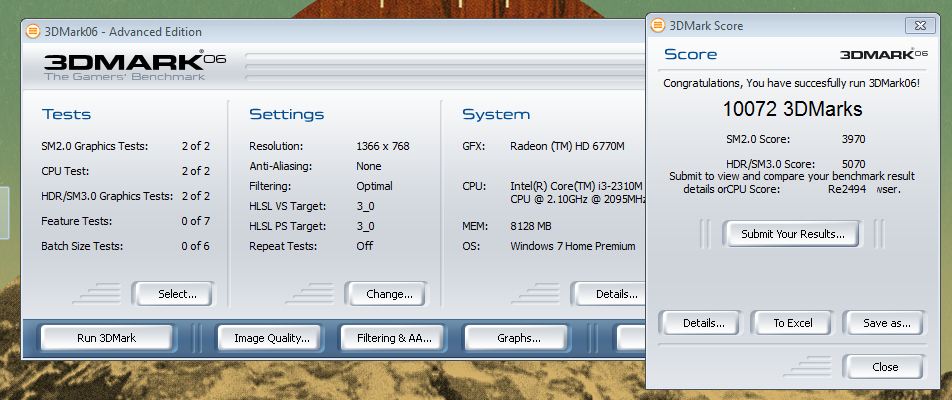The width and height of the screenshot is (952, 400).
Task: Click the congratulations message text
Action: [x=791, y=83]
